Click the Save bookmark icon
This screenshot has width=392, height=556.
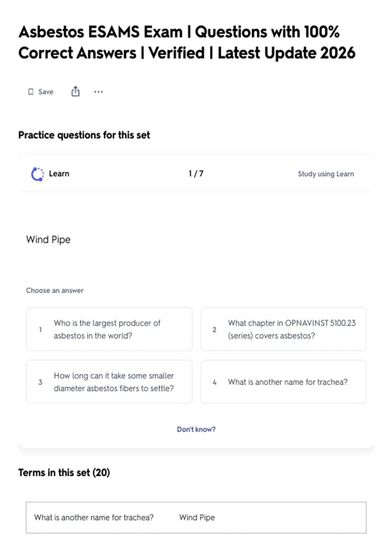(31, 92)
